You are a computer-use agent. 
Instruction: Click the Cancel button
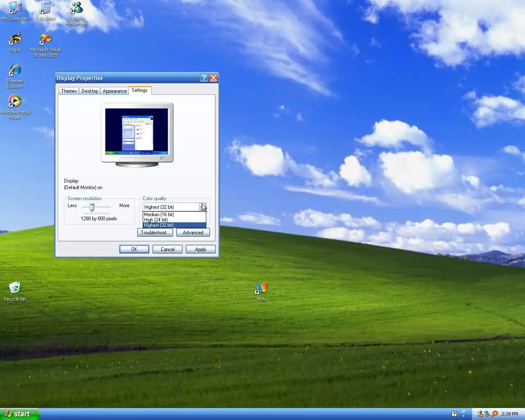tap(167, 249)
